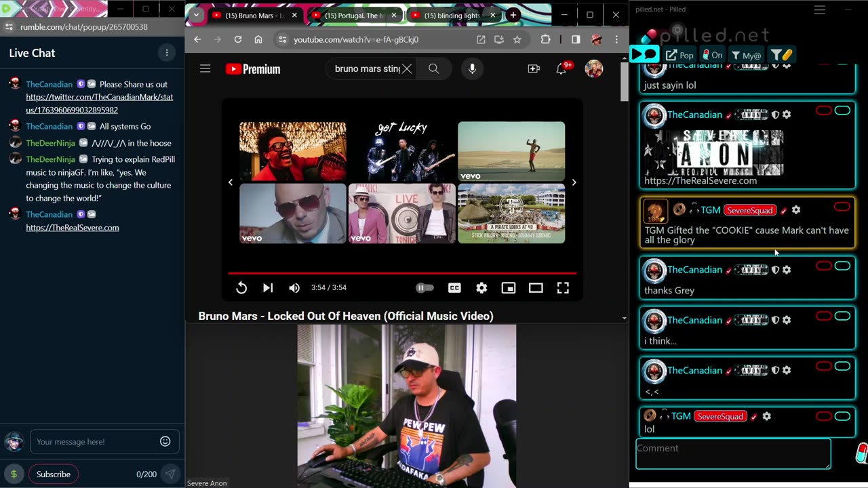Open YouTube player settings gear
Viewport: 868px width, 488px height.
[481, 288]
